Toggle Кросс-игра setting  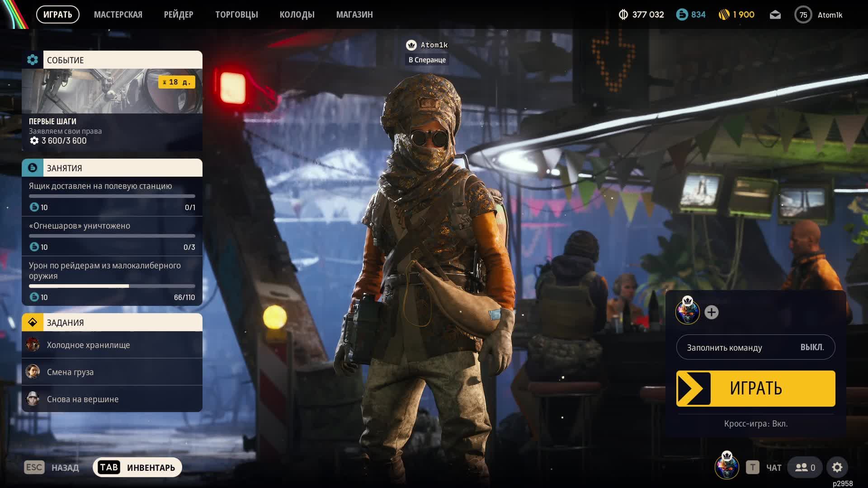[755, 423]
